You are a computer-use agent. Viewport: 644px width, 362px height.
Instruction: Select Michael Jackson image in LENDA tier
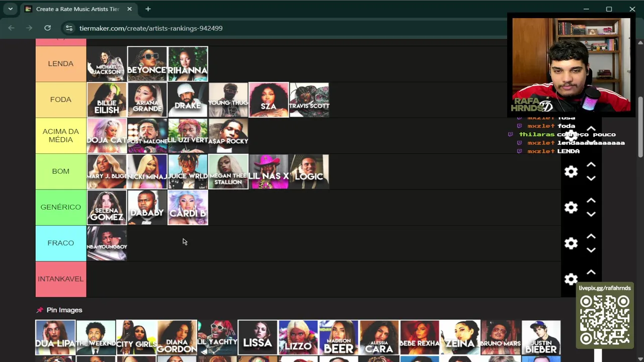[x=107, y=64]
